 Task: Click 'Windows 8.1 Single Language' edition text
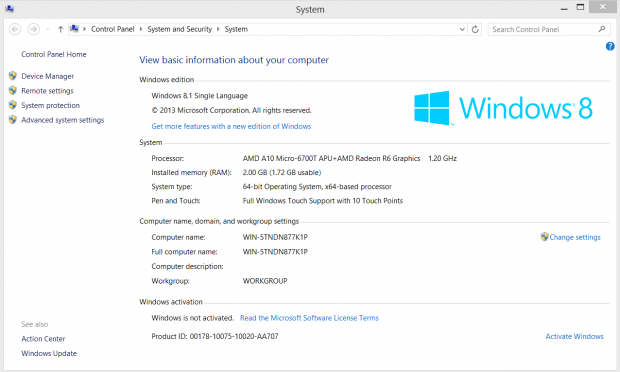(200, 96)
